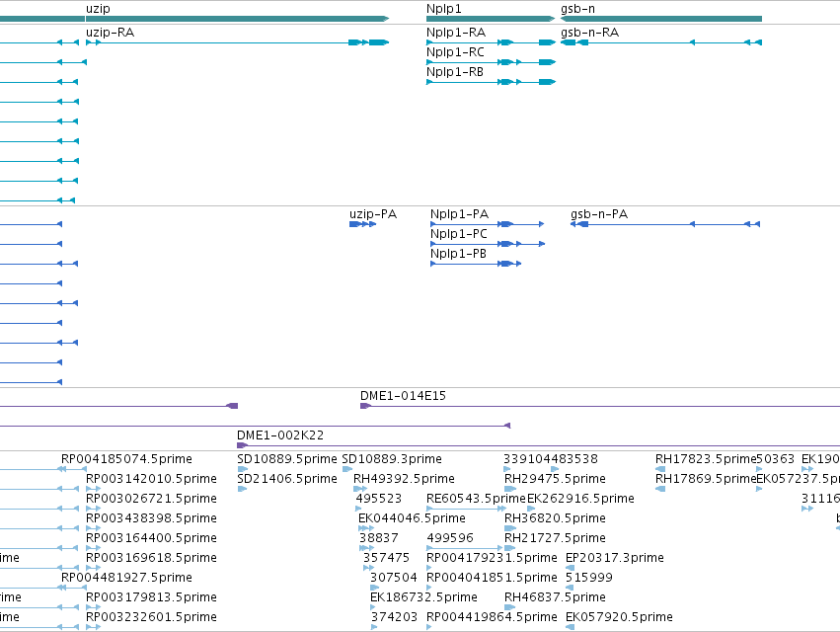Click the SD21406.5prime EST label

pos(287,479)
